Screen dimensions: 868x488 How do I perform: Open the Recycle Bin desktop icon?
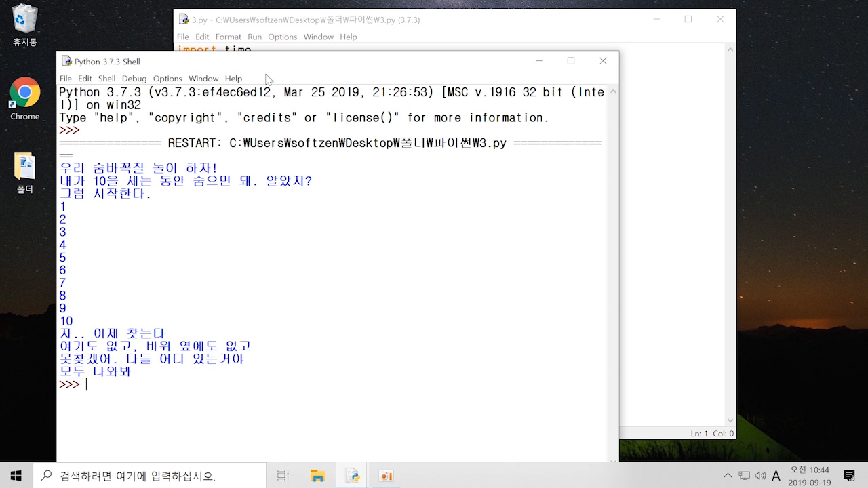pos(24,26)
